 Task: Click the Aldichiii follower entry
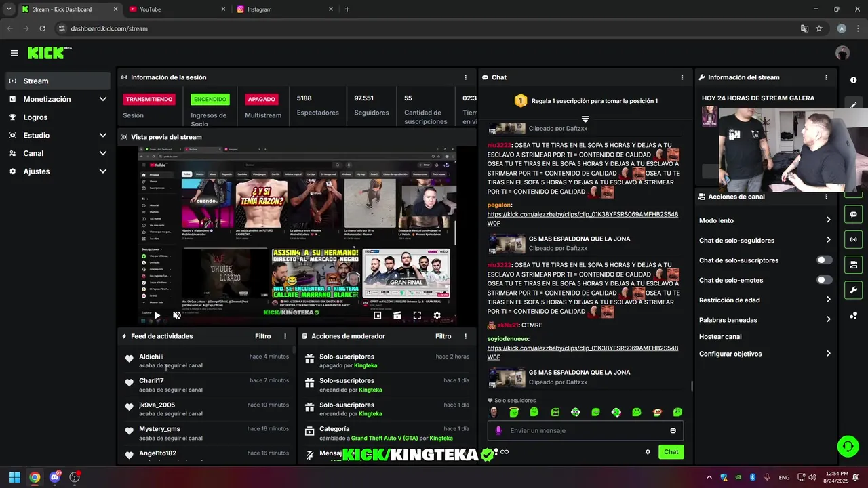206,361
